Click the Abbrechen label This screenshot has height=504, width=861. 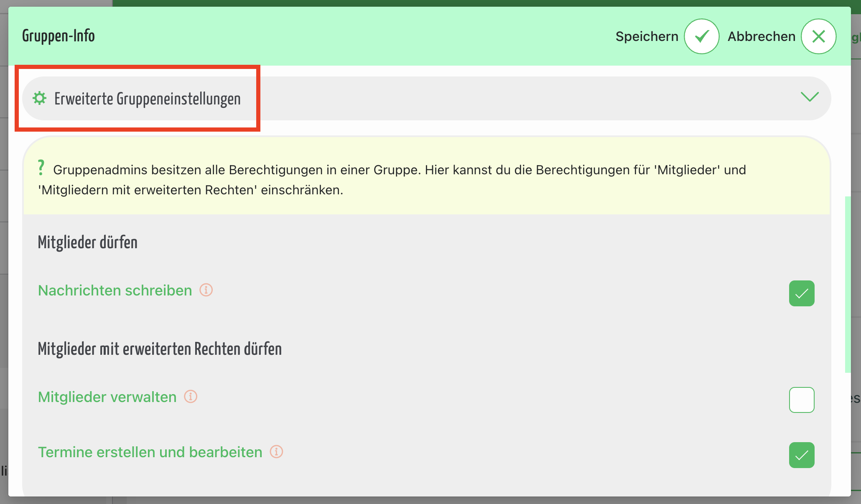pyautogui.click(x=762, y=37)
